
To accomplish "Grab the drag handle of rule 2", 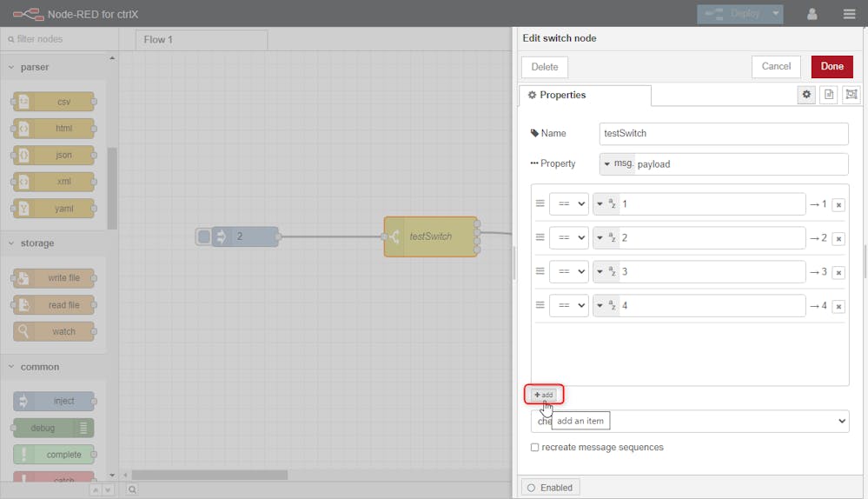I will (540, 237).
